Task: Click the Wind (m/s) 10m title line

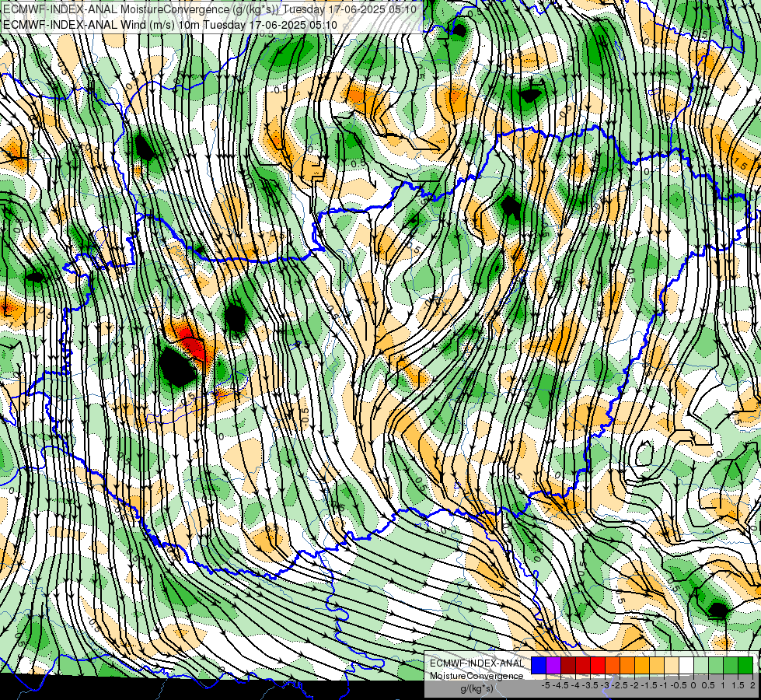Action: [x=170, y=24]
